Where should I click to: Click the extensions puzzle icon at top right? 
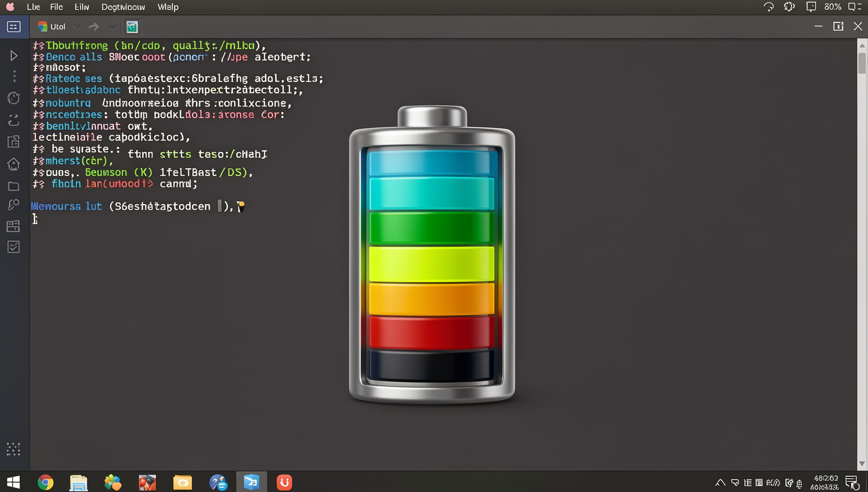[x=789, y=7]
